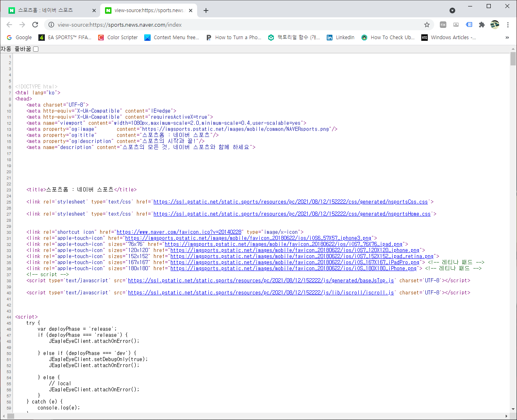Open the tab search dropdown arrow
Viewport: 517px width, 420px height.
452,10
